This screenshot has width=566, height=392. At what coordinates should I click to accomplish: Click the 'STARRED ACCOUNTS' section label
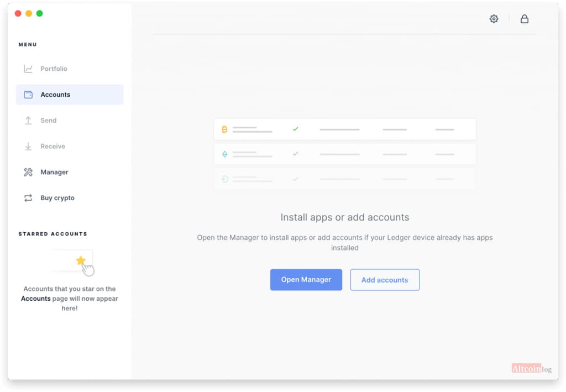click(x=53, y=234)
